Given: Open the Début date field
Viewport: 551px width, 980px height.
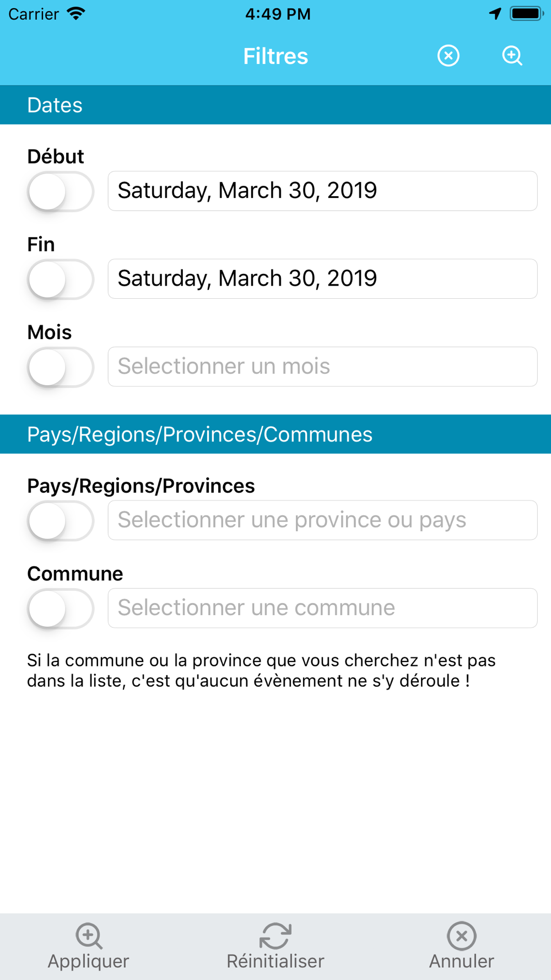Looking at the screenshot, I should [x=322, y=191].
